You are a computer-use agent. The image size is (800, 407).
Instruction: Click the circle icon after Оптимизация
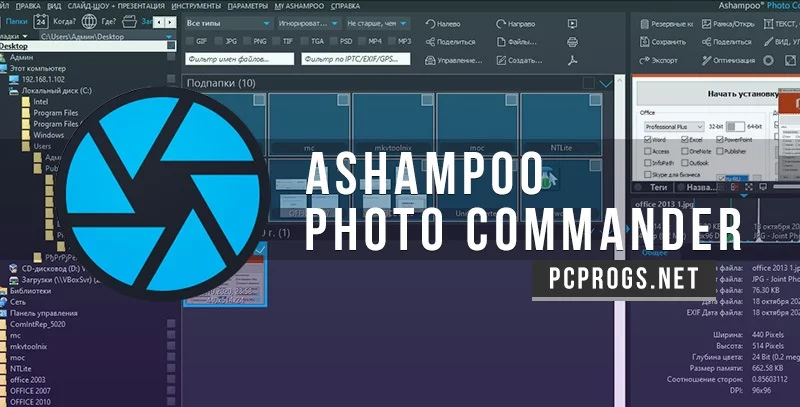[768, 60]
